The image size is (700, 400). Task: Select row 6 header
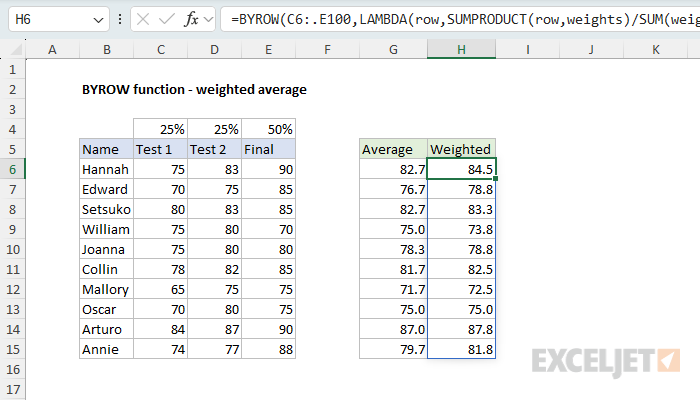(x=12, y=170)
